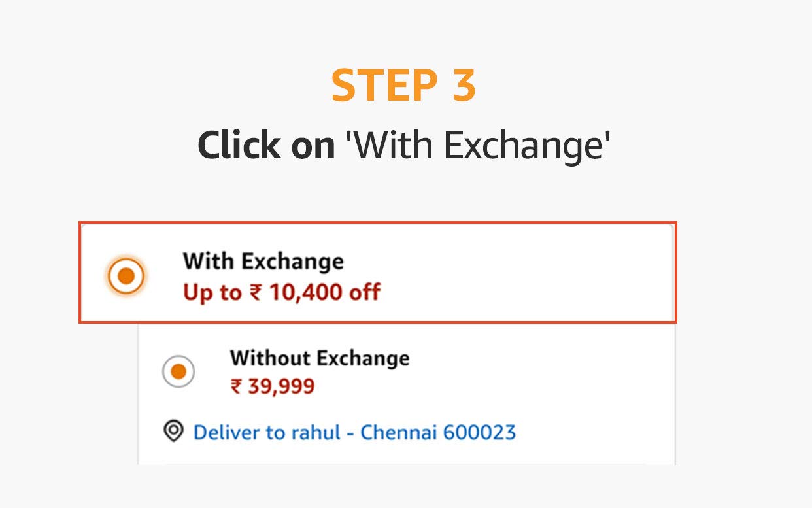
Task: Click the orange number 3 in the heading
Action: pyautogui.click(x=464, y=86)
